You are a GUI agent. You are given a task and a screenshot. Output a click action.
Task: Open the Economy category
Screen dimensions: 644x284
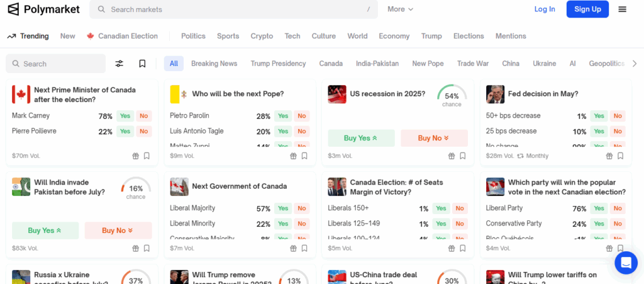[394, 36]
